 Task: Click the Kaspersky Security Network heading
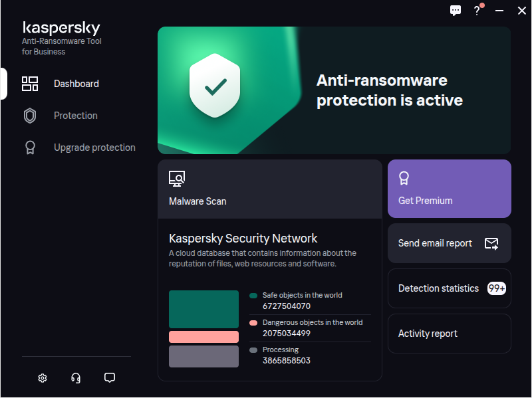click(243, 239)
